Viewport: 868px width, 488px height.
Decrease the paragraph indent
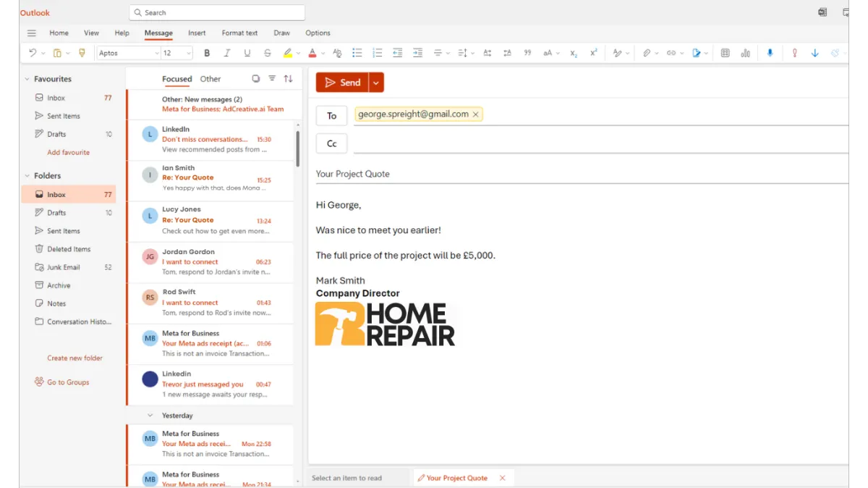397,53
